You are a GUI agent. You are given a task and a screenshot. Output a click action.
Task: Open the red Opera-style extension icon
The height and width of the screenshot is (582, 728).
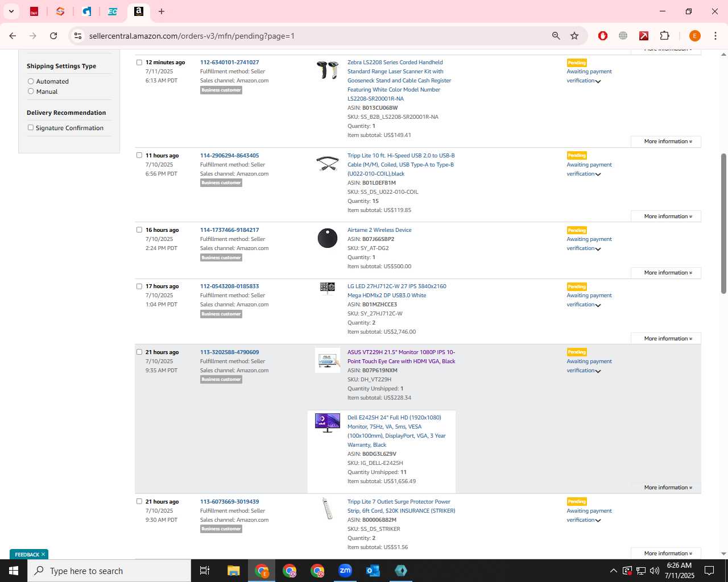point(603,36)
